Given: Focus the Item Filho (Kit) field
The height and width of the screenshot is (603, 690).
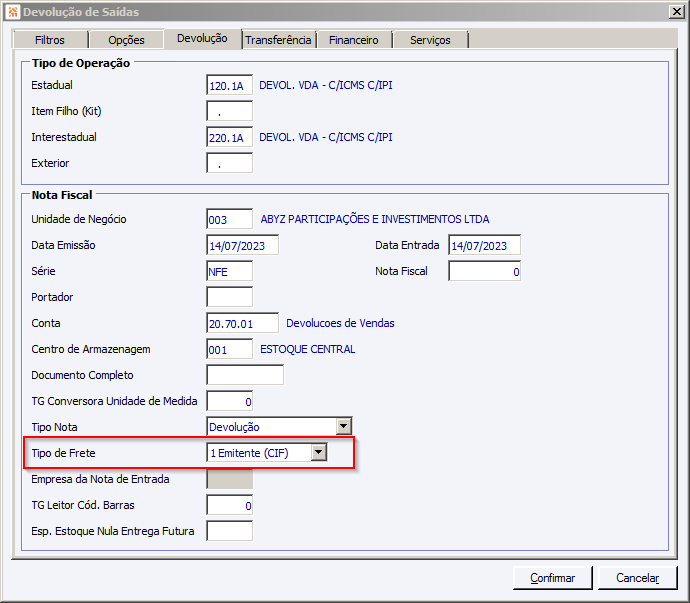Looking at the screenshot, I should (229, 111).
